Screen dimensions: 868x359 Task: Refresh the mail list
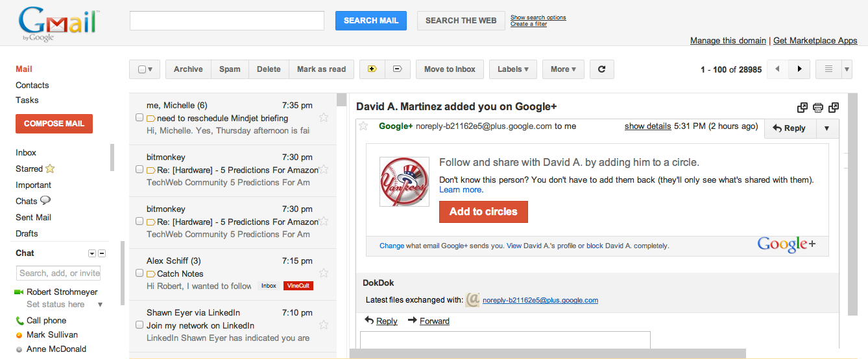pyautogui.click(x=601, y=69)
